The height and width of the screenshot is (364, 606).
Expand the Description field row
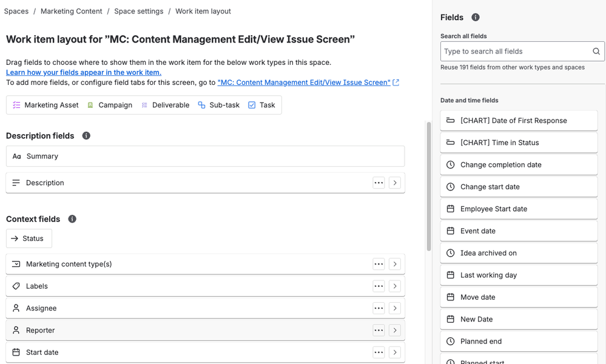[395, 183]
